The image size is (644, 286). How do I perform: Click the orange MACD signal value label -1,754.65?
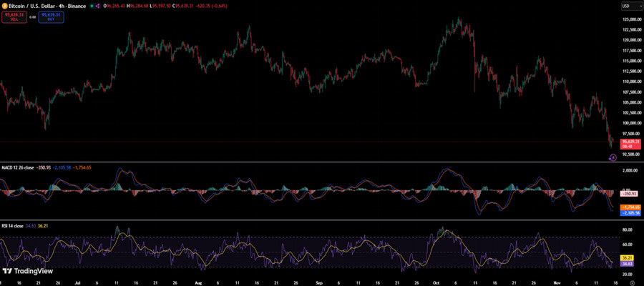point(630,207)
